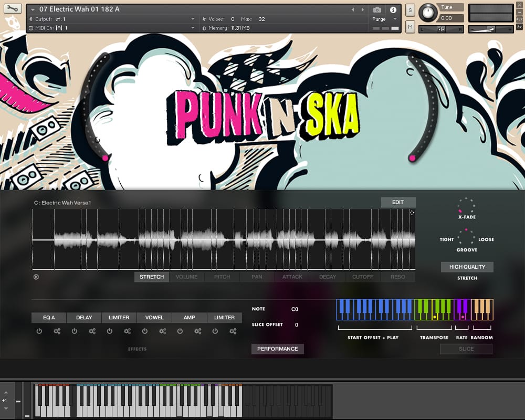Click the camera snapshot icon
Screen dimensions: 525x420
tap(377, 9)
